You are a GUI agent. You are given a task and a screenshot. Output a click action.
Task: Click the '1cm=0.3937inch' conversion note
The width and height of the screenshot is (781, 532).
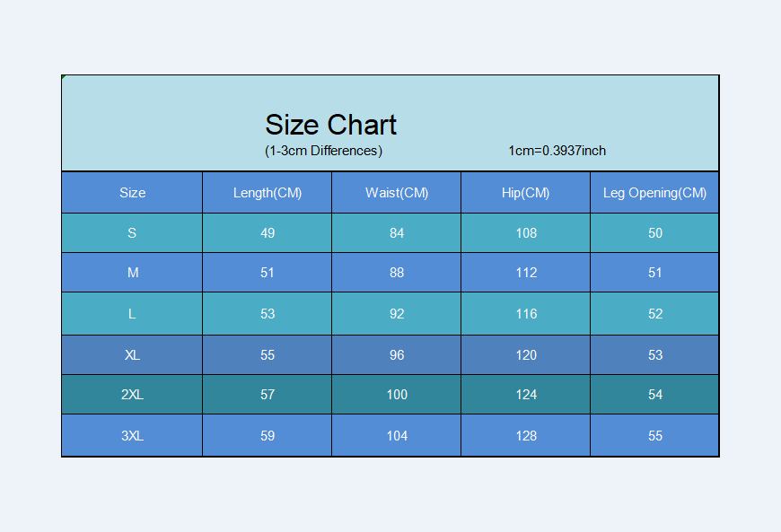click(x=557, y=151)
